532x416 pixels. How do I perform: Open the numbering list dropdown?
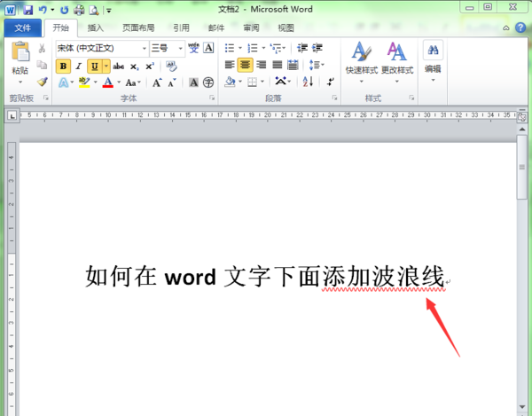(263, 48)
